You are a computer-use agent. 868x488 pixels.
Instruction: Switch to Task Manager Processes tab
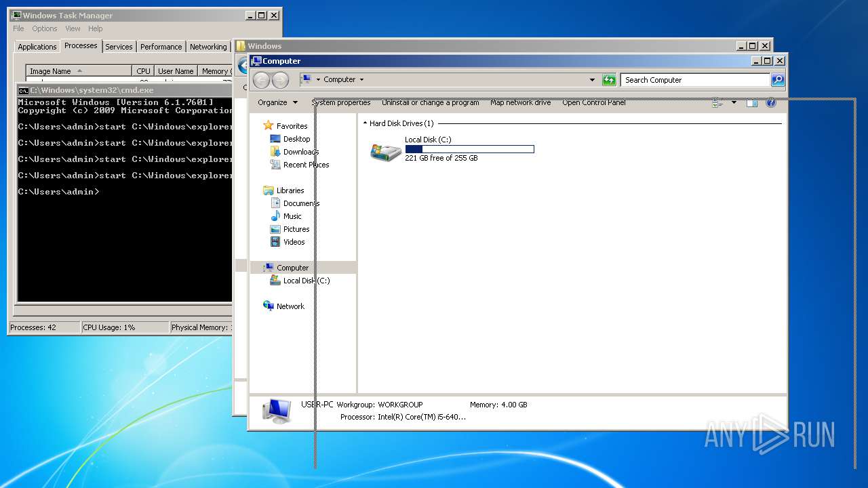81,45
